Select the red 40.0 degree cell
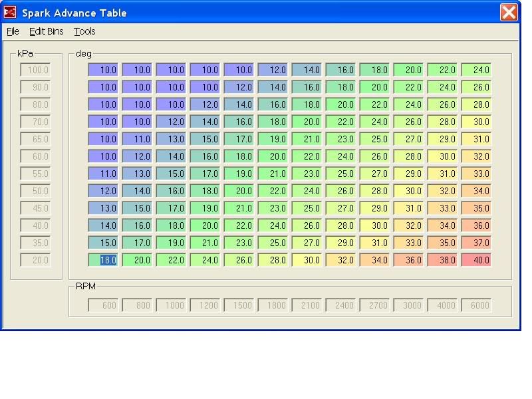The width and height of the screenshot is (532, 399). [476, 260]
